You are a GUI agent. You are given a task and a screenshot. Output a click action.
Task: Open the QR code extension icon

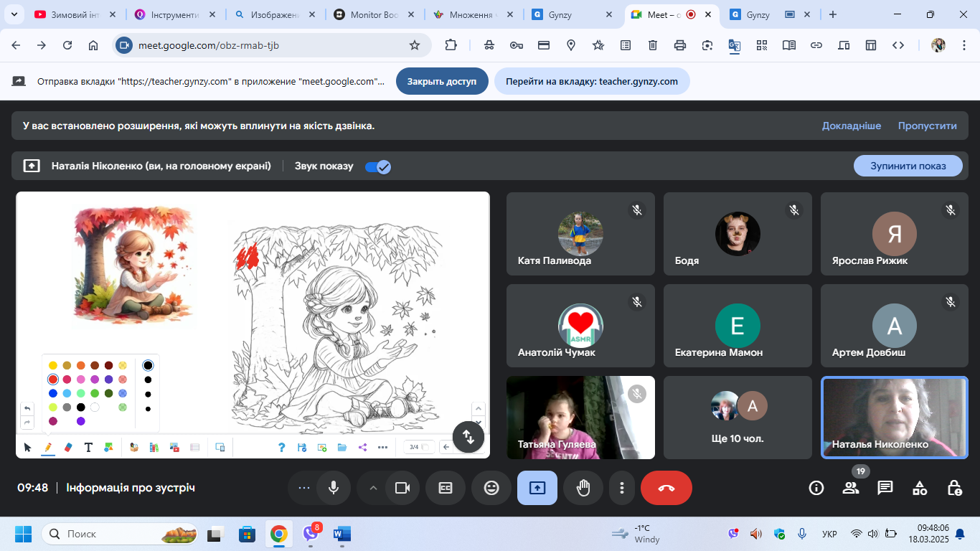pos(762,45)
